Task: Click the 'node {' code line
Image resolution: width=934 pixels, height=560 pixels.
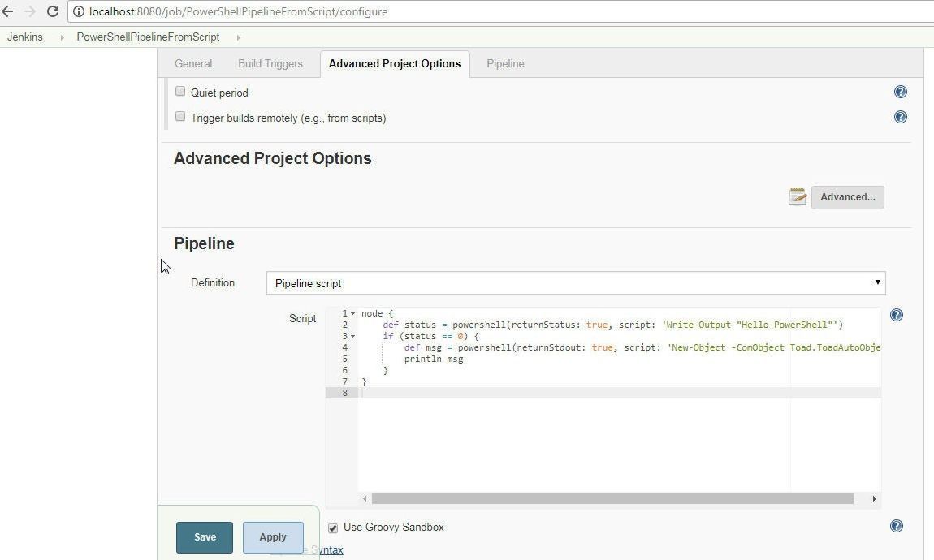Action: point(377,313)
